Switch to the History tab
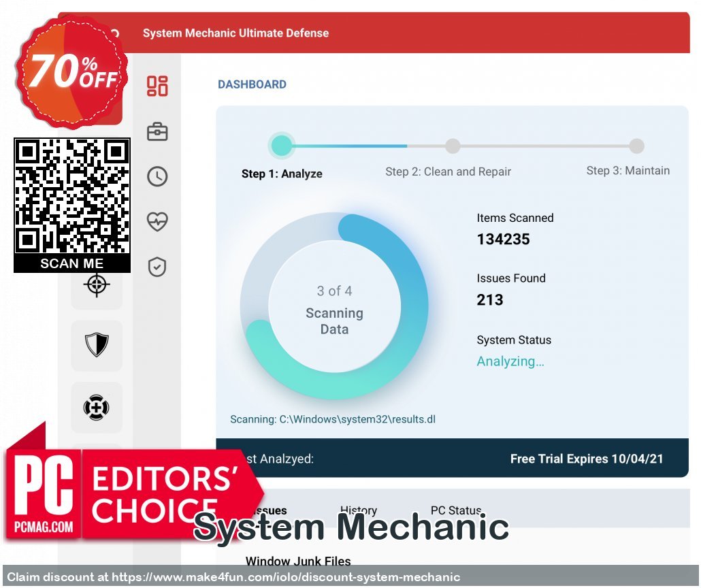The height and width of the screenshot is (588, 701). [359, 510]
